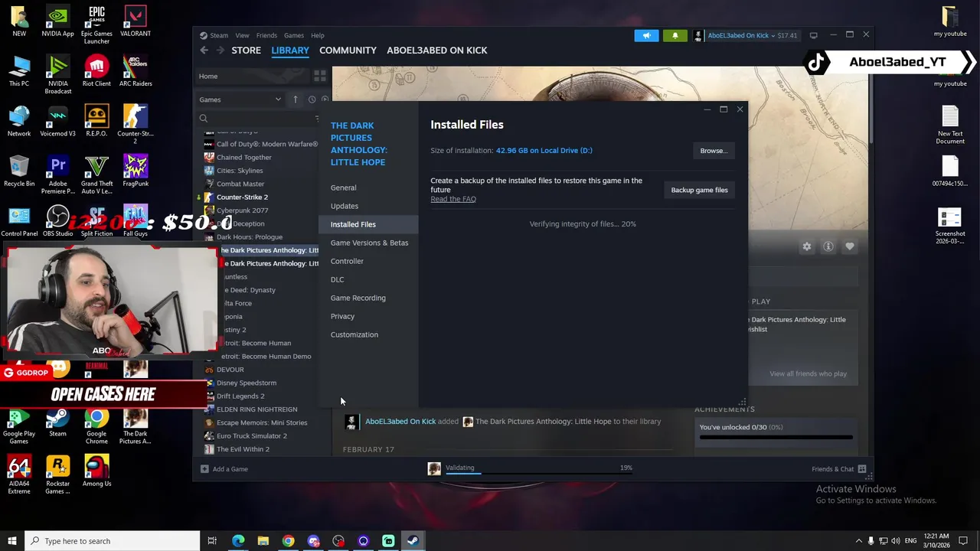Open the Friends menu
980x551 pixels.
point(266,35)
